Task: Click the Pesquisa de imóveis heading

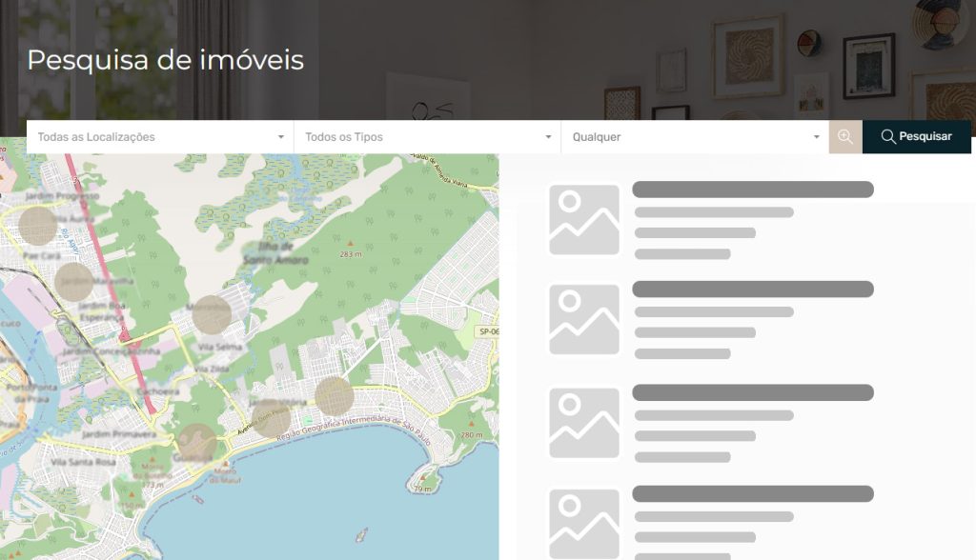Action: tap(165, 60)
